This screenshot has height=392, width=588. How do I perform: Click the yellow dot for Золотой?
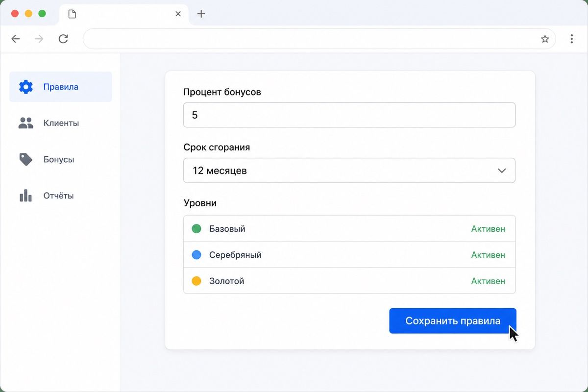pos(196,281)
